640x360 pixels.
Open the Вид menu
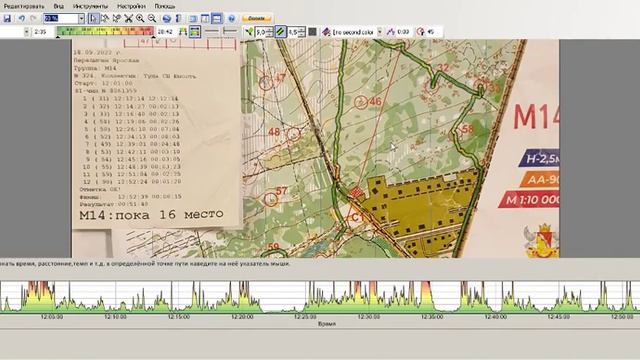58,6
